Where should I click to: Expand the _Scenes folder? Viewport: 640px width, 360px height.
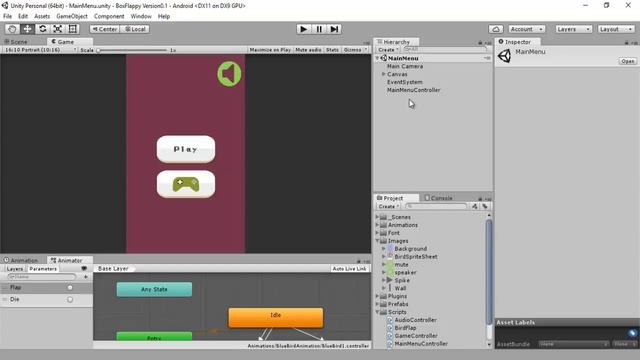[x=377, y=217]
